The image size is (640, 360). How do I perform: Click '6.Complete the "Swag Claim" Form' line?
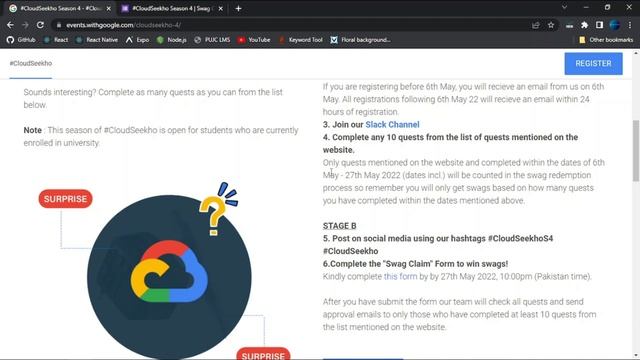[416, 264]
